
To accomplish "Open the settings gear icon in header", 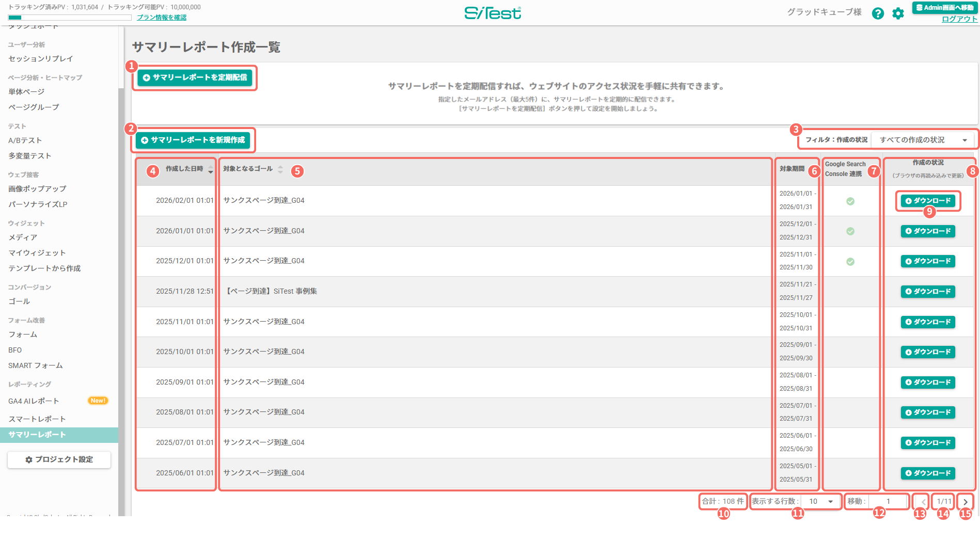I will (898, 13).
